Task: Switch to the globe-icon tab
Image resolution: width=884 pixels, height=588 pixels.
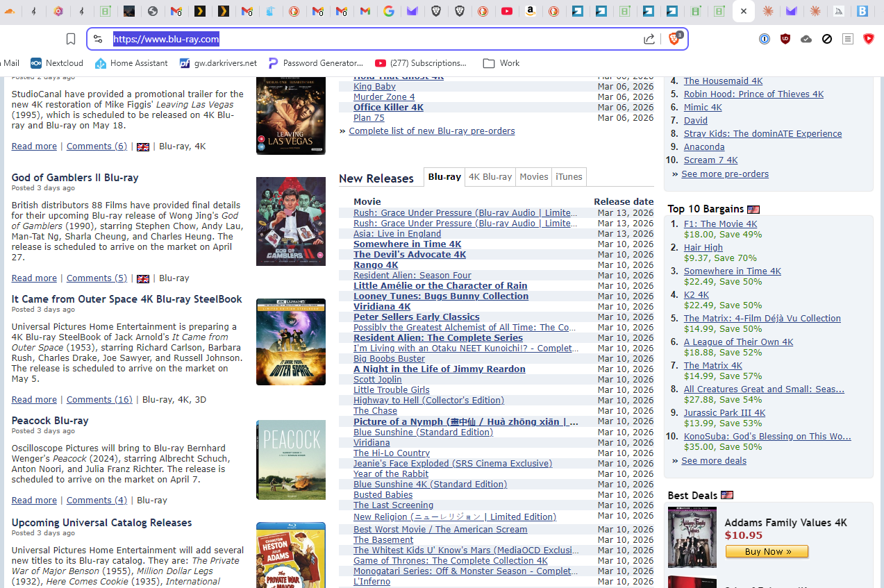Action: [x=153, y=11]
